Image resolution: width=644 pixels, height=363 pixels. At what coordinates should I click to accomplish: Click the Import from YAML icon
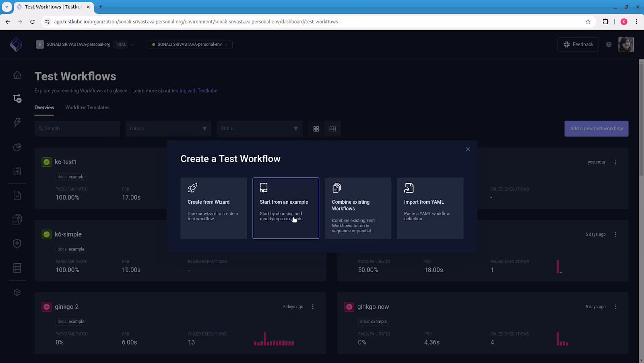click(x=409, y=188)
